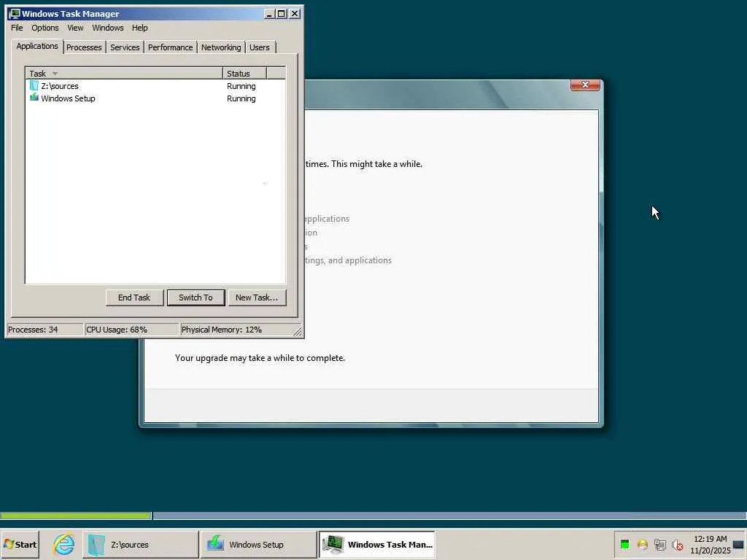Click the green CPU meter tray icon
Screen dimensions: 747x560
(x=625, y=544)
